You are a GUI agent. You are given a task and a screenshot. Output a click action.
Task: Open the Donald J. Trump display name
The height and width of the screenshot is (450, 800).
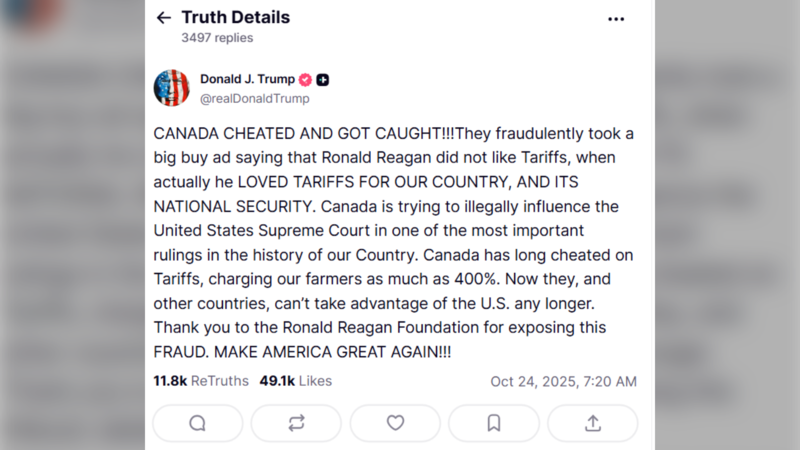[x=246, y=79]
